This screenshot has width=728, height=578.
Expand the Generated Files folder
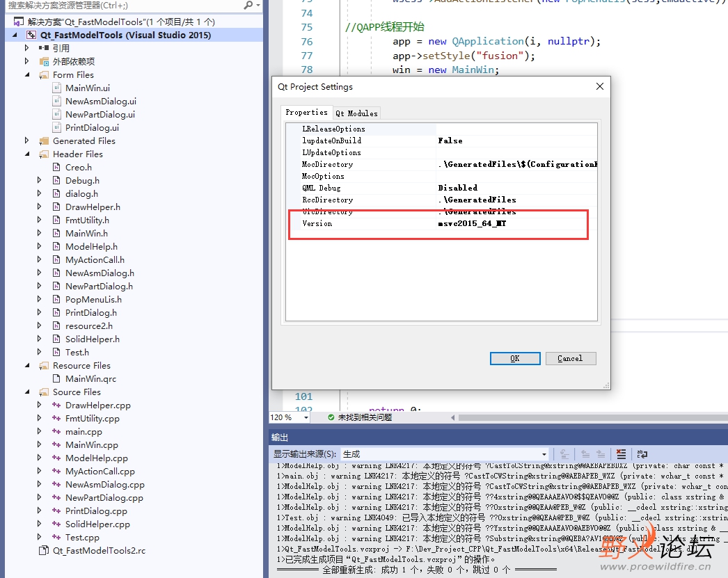pos(27,141)
